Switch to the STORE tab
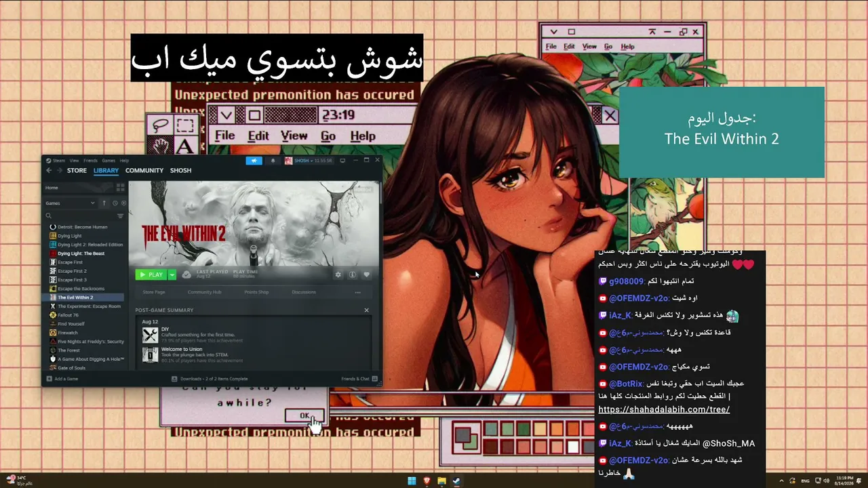Viewport: 868px width, 488px height. point(77,171)
